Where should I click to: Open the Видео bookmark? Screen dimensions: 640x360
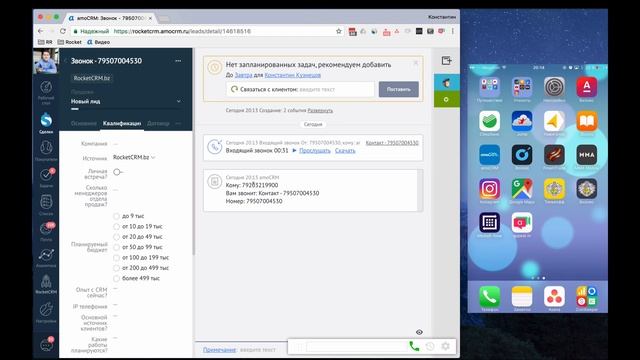98,42
